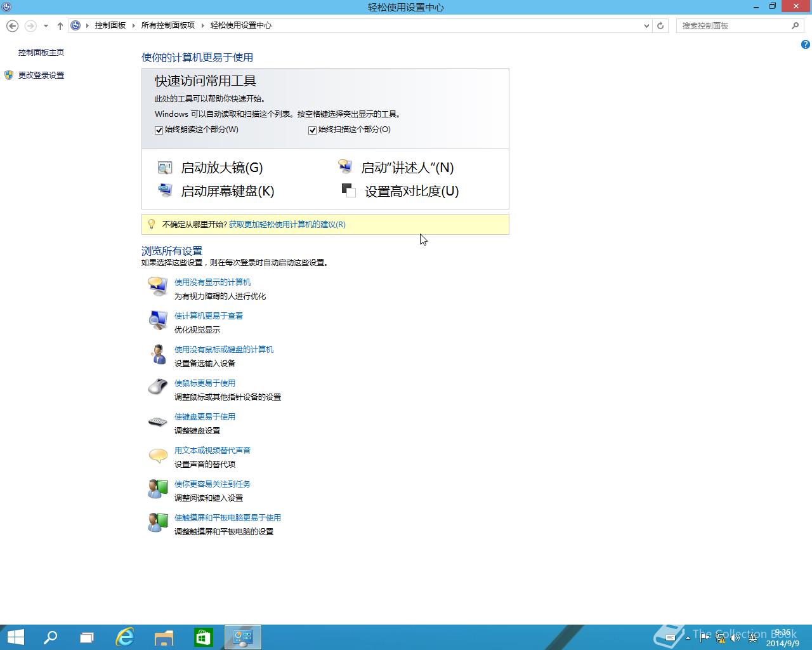Select 所有控制面板项 in the breadcrumb
The width and height of the screenshot is (812, 650).
point(168,25)
